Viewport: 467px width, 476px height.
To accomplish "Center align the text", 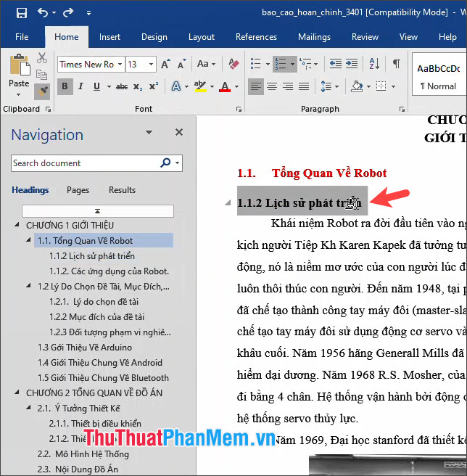I will [x=272, y=87].
